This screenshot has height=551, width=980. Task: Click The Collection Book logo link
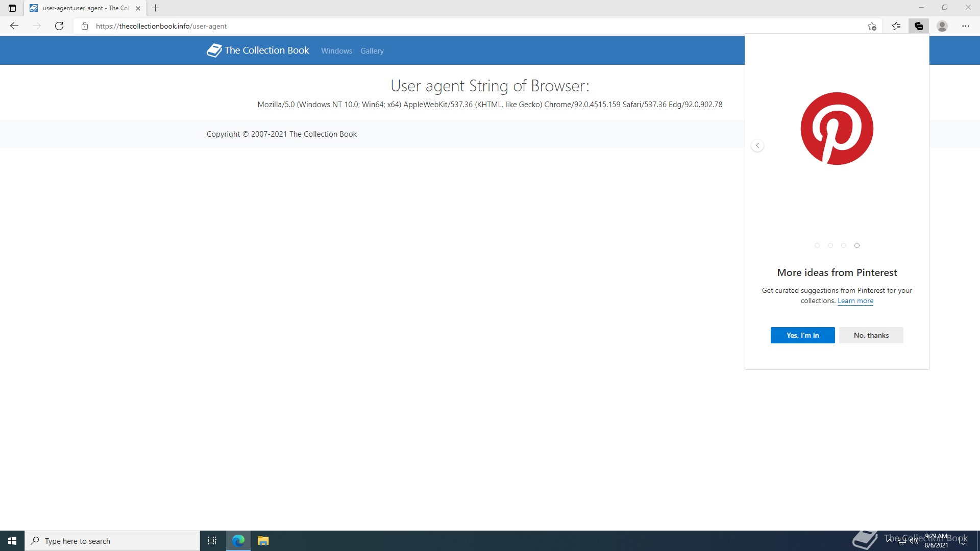(x=258, y=50)
